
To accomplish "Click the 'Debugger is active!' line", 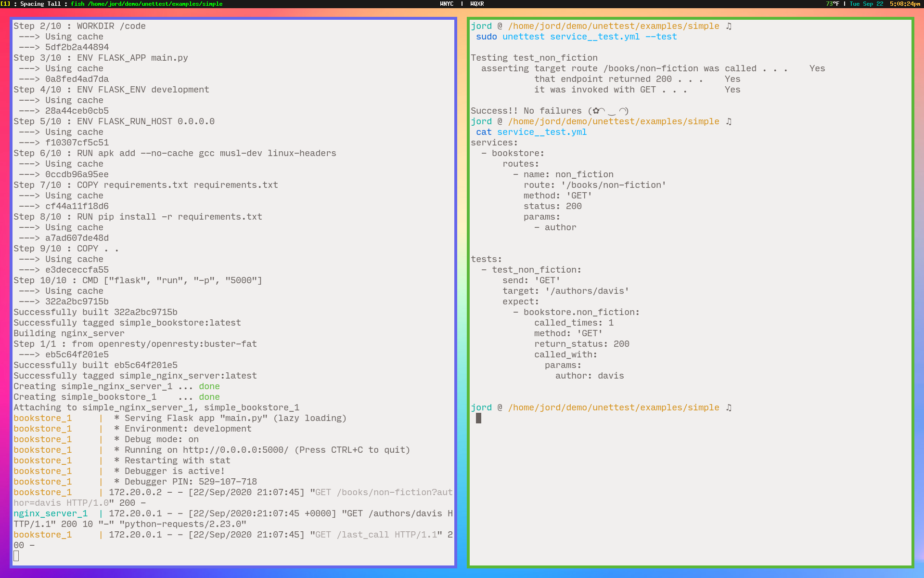I will [x=169, y=471].
